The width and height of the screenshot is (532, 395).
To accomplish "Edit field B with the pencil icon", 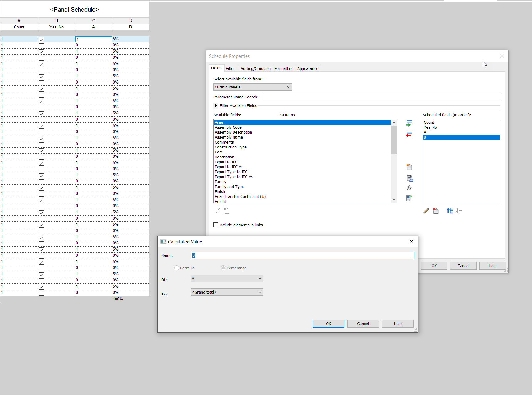I will pyautogui.click(x=426, y=211).
